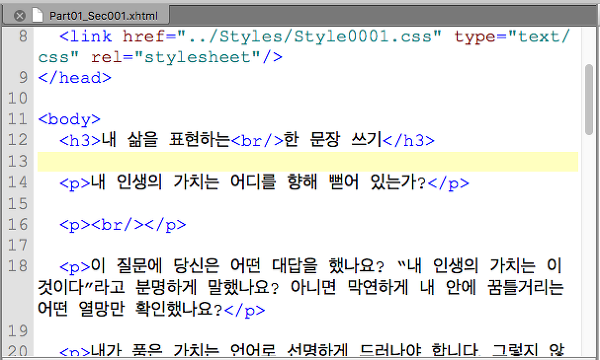Screen dimensions: 600x360
Task: Place cursor on empty highlighted line 13
Action: (308, 161)
